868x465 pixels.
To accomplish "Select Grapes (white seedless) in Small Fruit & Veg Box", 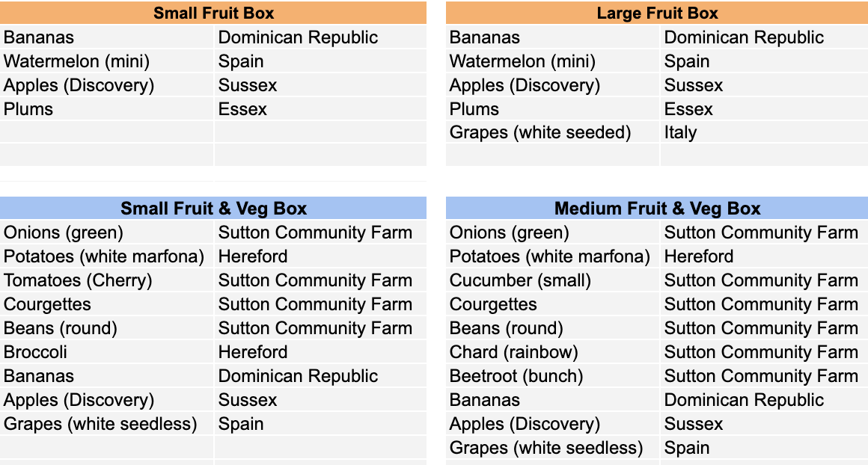I will [x=107, y=424].
